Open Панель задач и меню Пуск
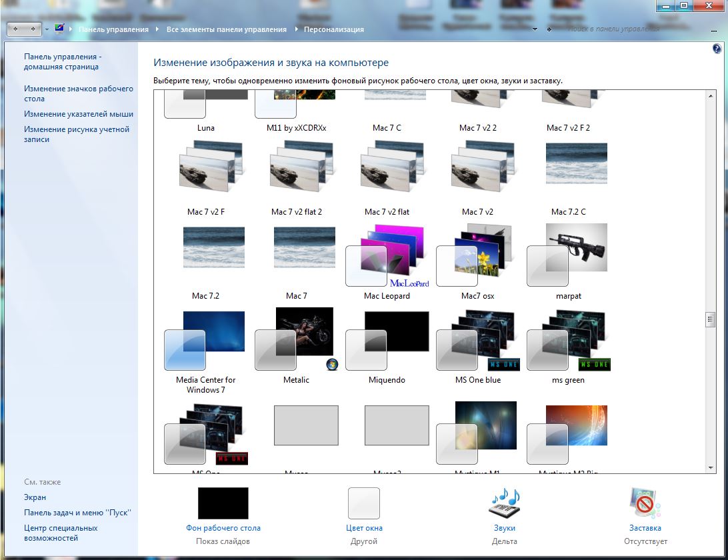 (x=77, y=512)
